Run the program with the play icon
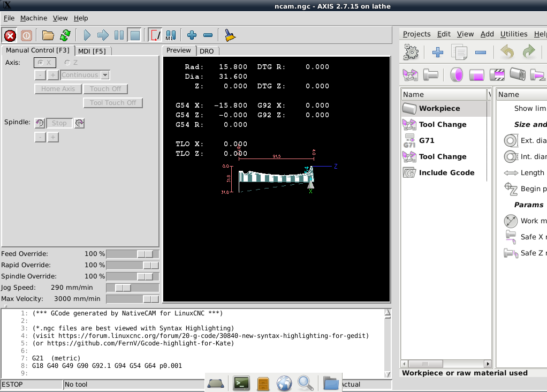547x392 pixels. click(x=87, y=36)
